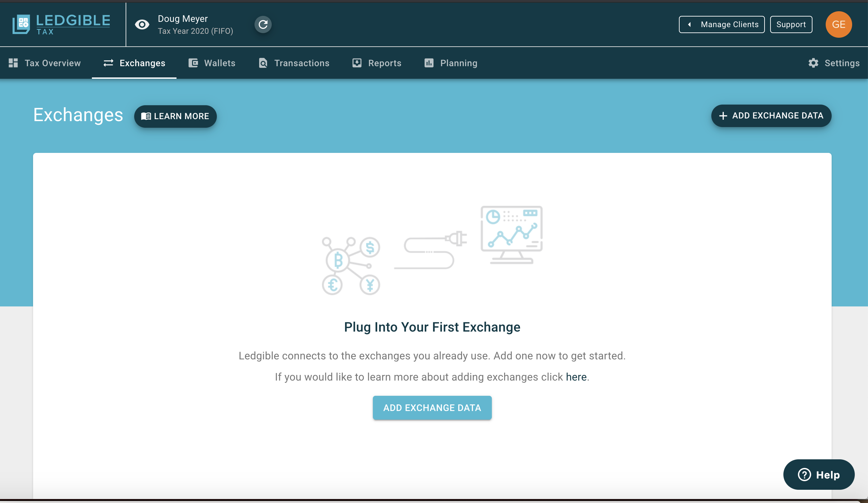Image resolution: width=868 pixels, height=503 pixels.
Task: Open the Transactions tab
Action: point(294,63)
